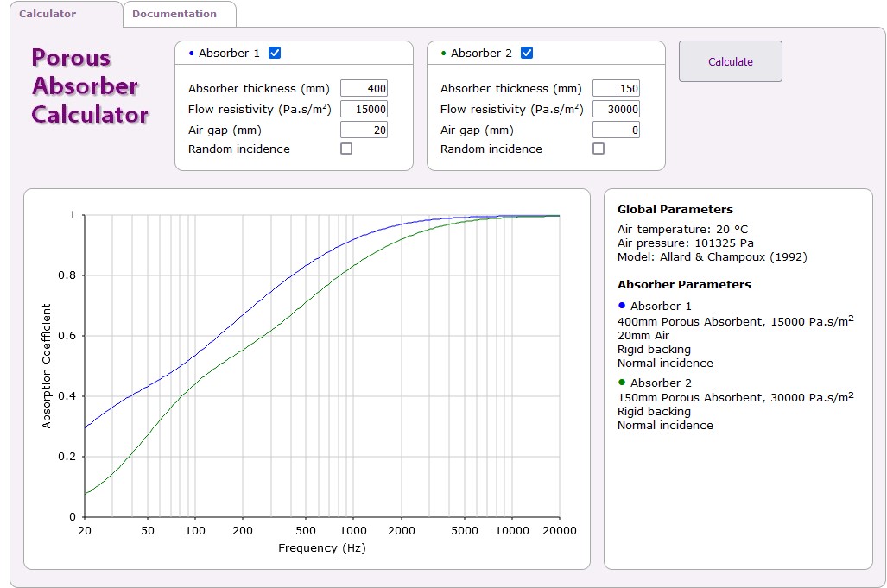The height and width of the screenshot is (588, 887).
Task: Click Absorber 2 thickness input field
Action: pos(616,88)
